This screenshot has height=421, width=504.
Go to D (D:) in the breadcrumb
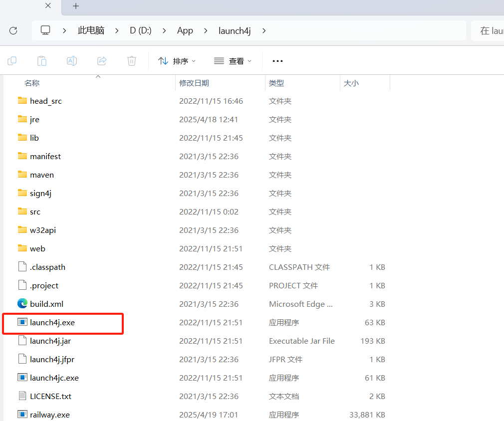140,30
